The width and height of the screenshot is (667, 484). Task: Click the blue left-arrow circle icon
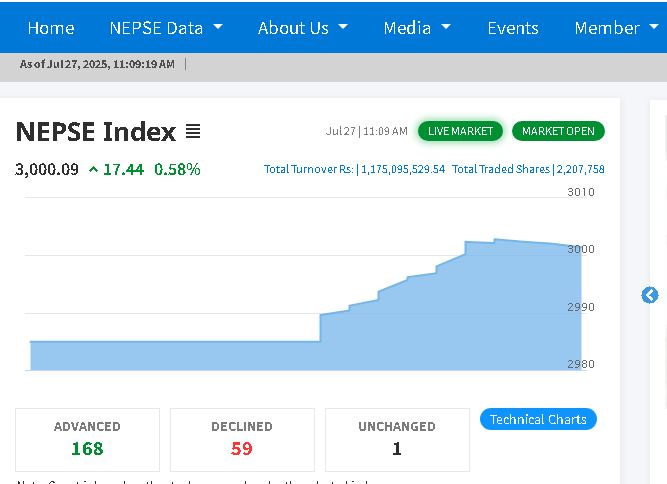(x=650, y=295)
